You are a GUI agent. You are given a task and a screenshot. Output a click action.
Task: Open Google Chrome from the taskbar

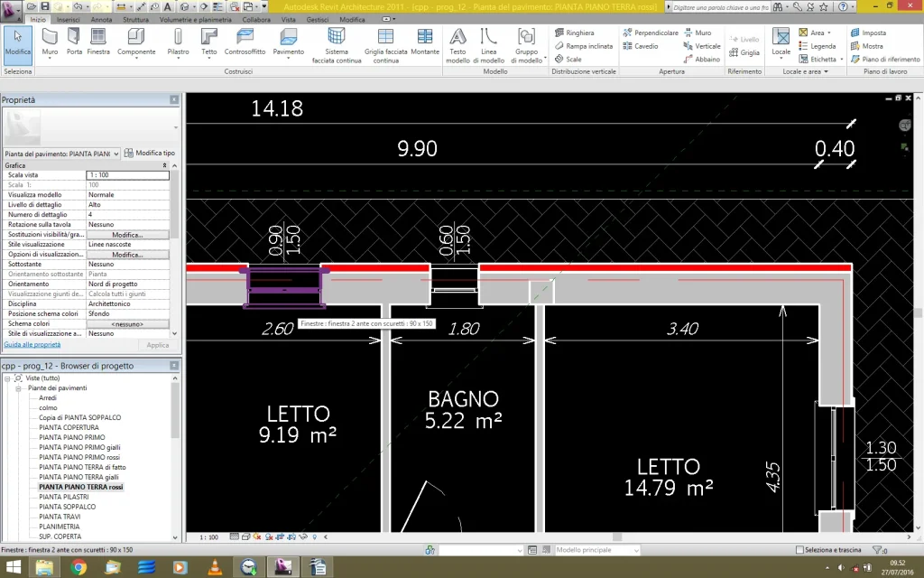pos(79,567)
